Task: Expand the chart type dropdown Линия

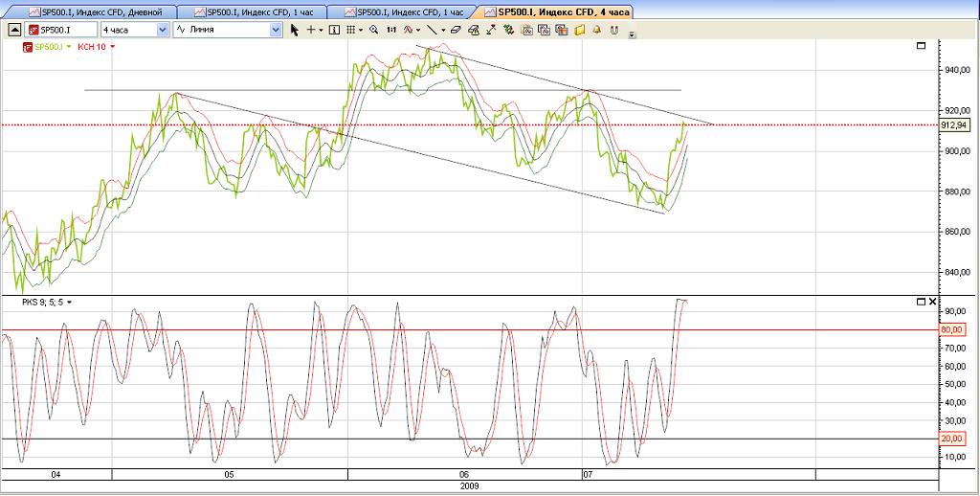Action: pos(276,30)
